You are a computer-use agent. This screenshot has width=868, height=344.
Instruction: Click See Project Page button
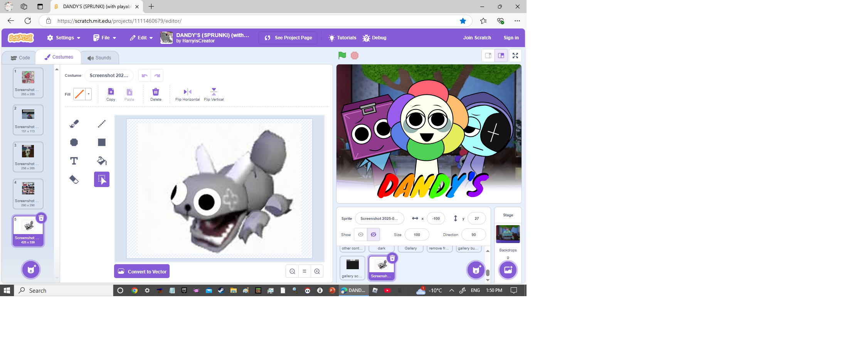pos(288,38)
